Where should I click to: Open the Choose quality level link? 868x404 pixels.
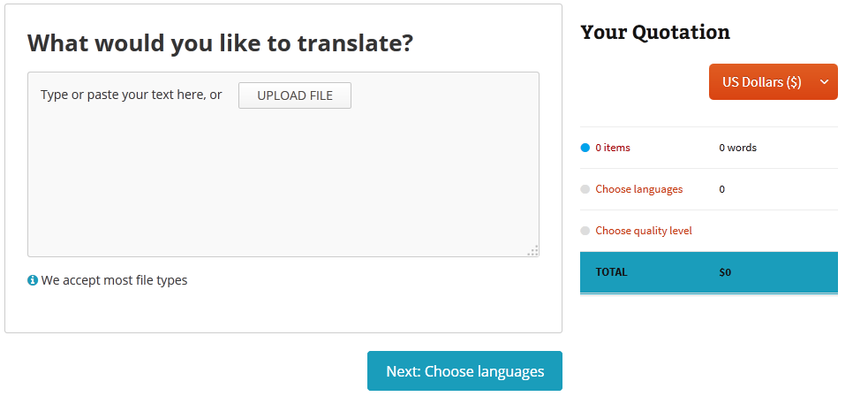pyautogui.click(x=644, y=231)
